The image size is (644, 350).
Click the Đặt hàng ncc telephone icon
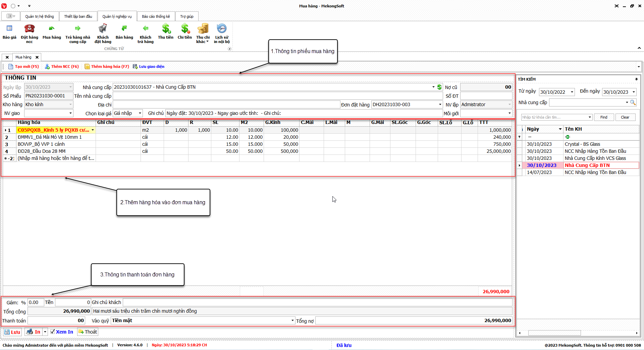click(30, 29)
